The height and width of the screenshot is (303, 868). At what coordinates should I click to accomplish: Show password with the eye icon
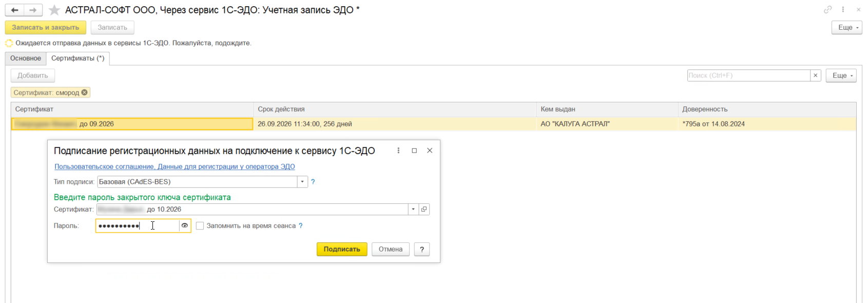(x=185, y=226)
